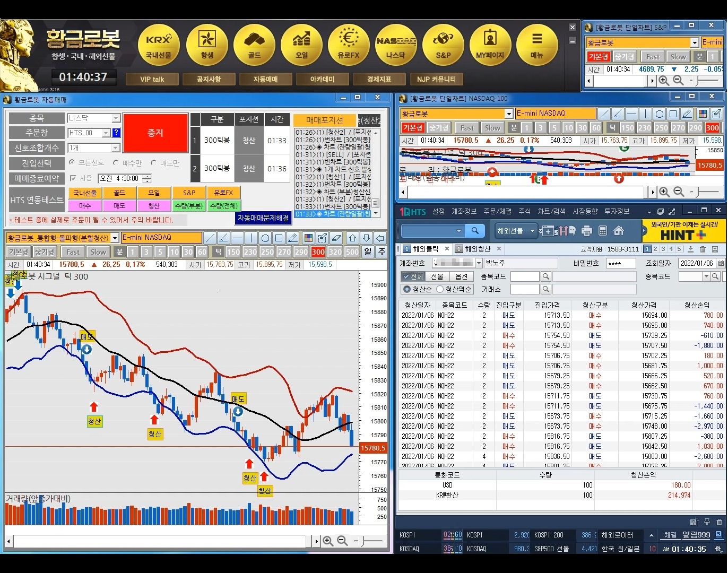728x573 pixels.
Task: Open MY페이지 gold button
Action: click(490, 45)
